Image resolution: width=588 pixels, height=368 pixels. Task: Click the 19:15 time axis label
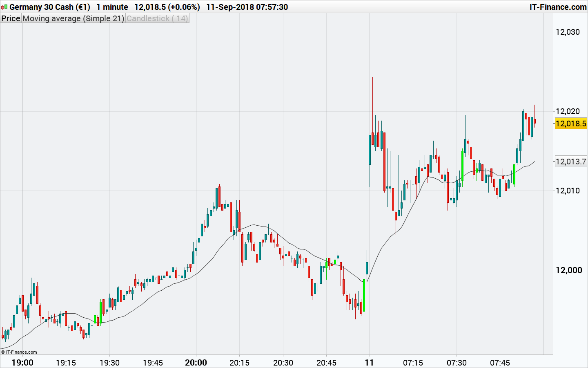tap(66, 363)
